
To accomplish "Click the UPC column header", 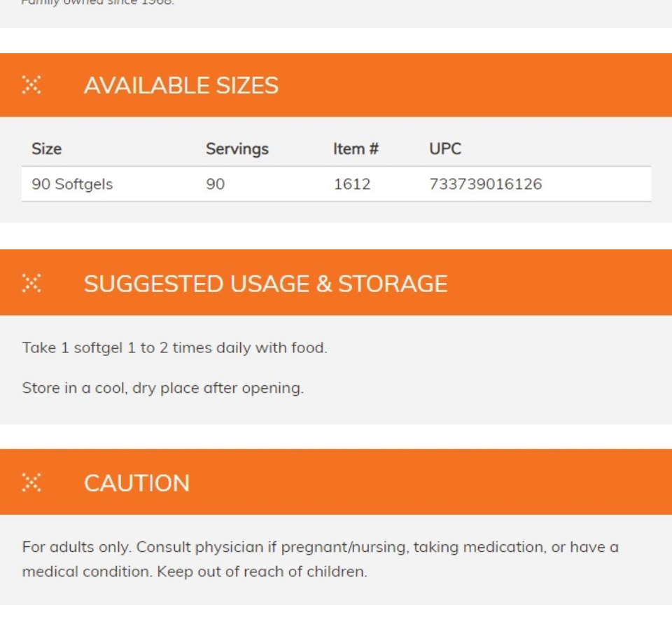I will coord(445,149).
